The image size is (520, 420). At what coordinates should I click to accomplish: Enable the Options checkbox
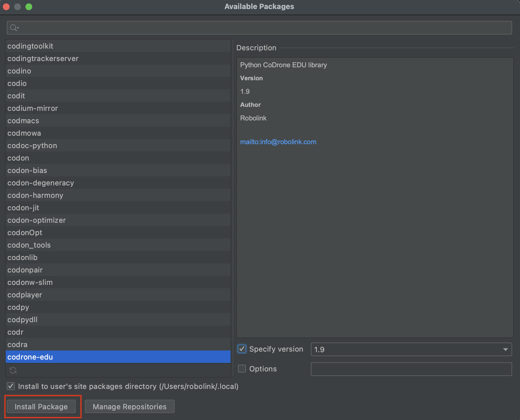(x=242, y=369)
